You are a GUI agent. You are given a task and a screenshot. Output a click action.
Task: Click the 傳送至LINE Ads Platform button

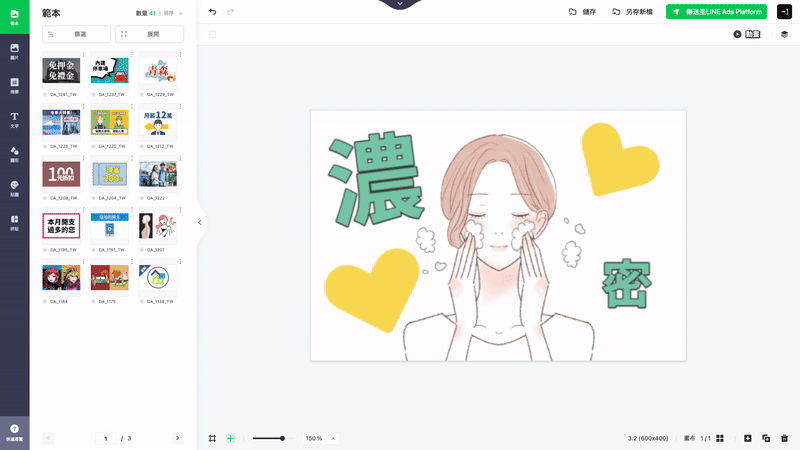[x=716, y=12]
